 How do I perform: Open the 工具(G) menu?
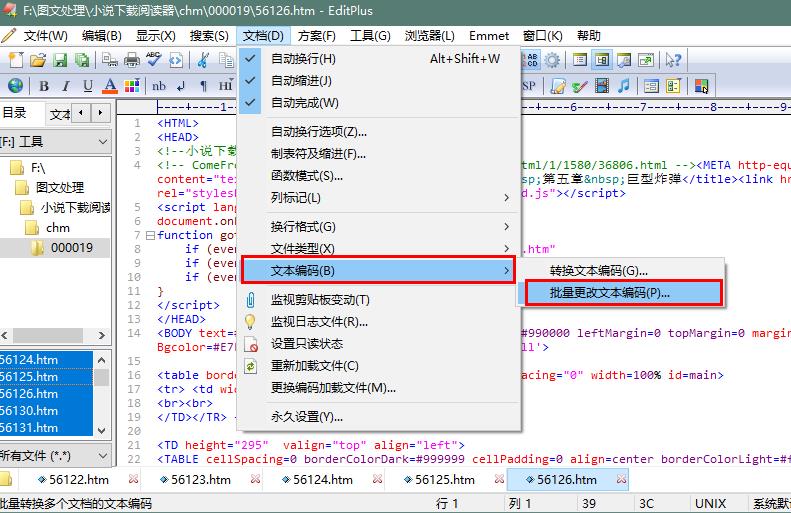point(370,36)
